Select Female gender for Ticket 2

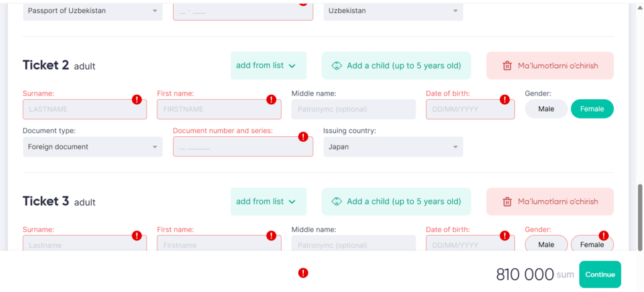592,109
